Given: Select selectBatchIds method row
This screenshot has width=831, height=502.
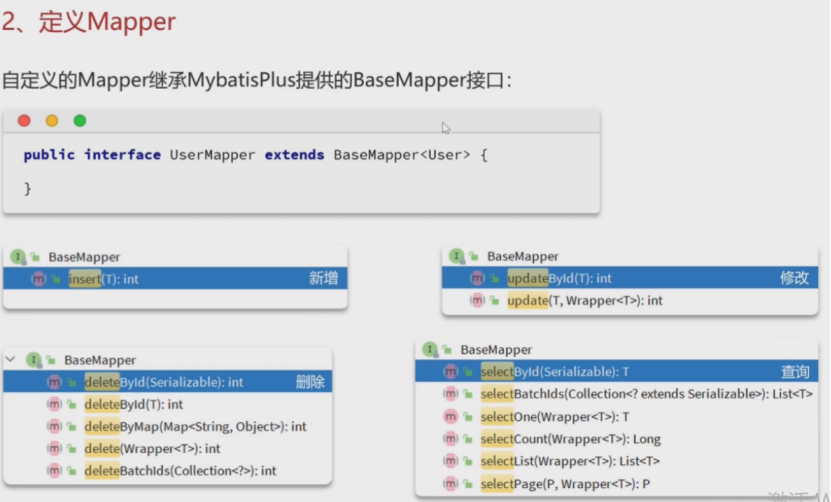Looking at the screenshot, I should tap(617, 394).
